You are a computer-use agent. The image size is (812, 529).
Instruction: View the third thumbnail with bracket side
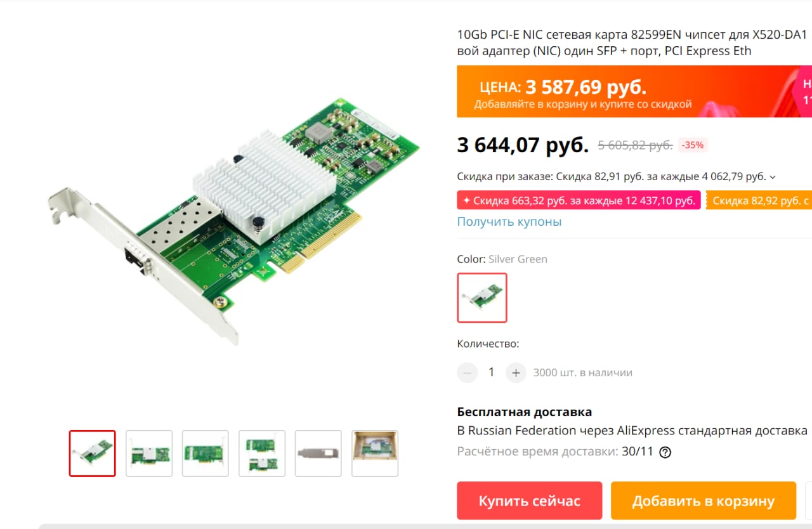click(x=206, y=454)
